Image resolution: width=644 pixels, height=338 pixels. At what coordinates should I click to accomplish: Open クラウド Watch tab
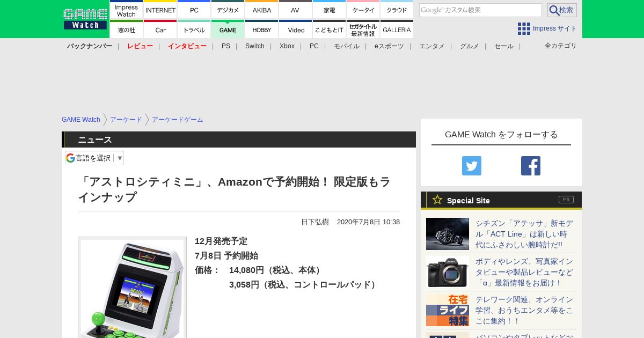[397, 10]
